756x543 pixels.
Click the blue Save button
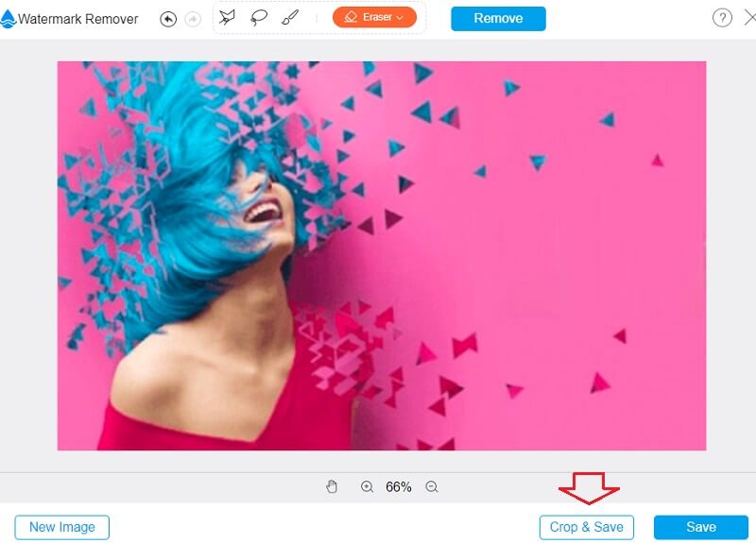coord(700,527)
